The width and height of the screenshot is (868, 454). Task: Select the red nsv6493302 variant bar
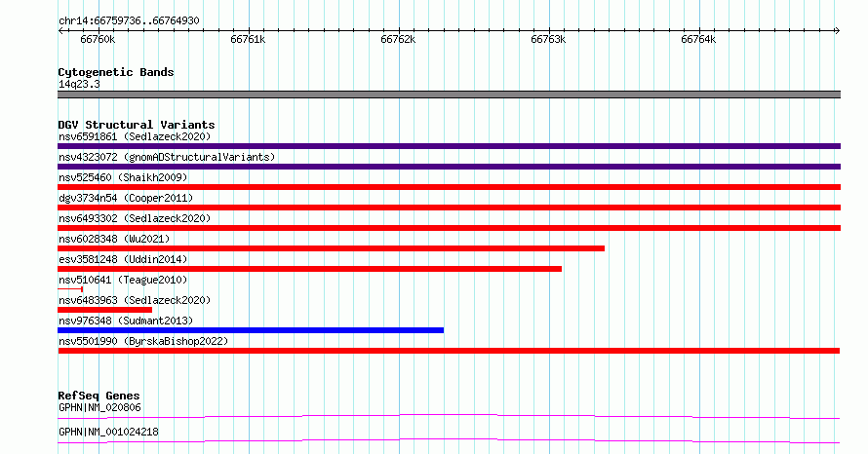(x=449, y=228)
